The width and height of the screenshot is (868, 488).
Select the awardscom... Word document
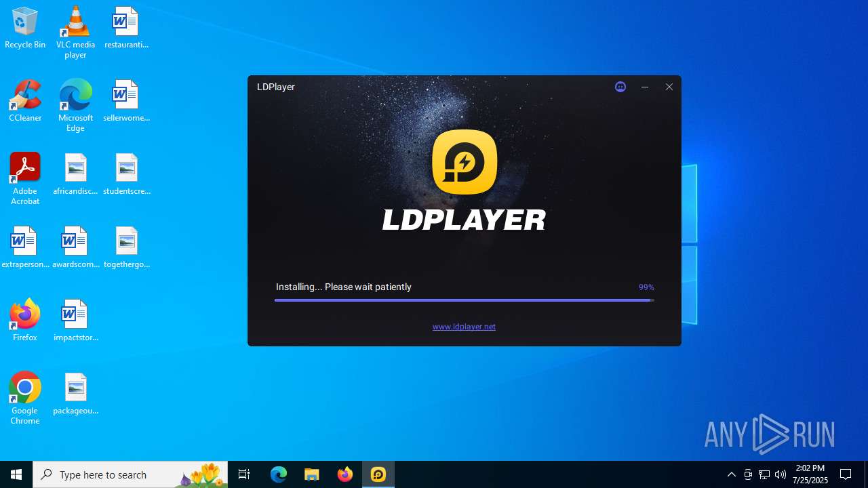[x=75, y=248]
